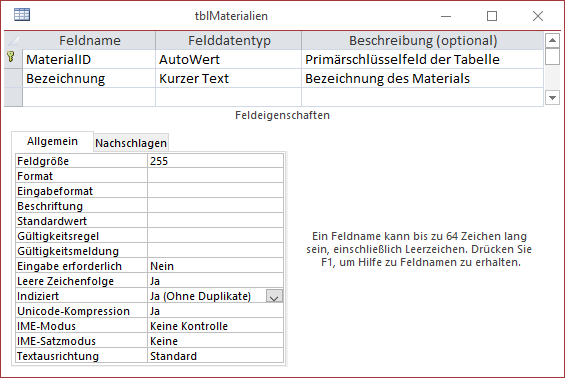
Task: Minimize the tblMaterialien window
Action: coord(446,16)
